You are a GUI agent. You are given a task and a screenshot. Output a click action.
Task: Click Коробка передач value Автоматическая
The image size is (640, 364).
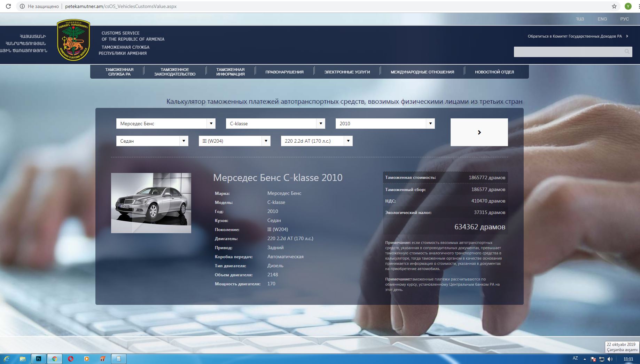286,256
